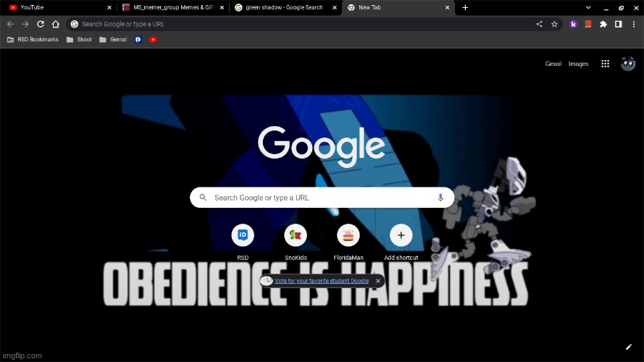
Task: Click the Google logo
Action: click(x=321, y=146)
